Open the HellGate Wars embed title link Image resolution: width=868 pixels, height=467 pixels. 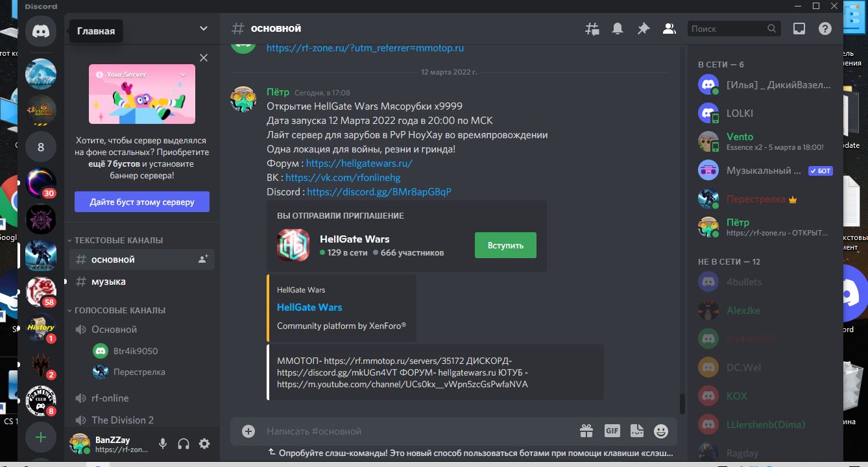[309, 307]
